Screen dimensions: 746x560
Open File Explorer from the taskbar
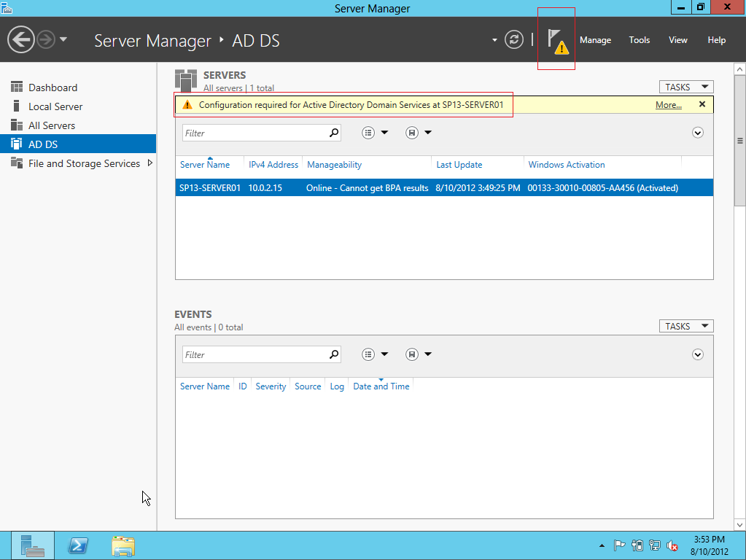123,545
